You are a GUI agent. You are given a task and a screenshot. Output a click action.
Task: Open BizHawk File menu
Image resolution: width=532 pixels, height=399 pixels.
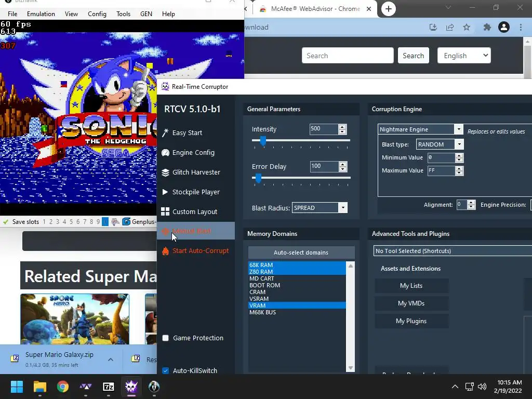12,14
